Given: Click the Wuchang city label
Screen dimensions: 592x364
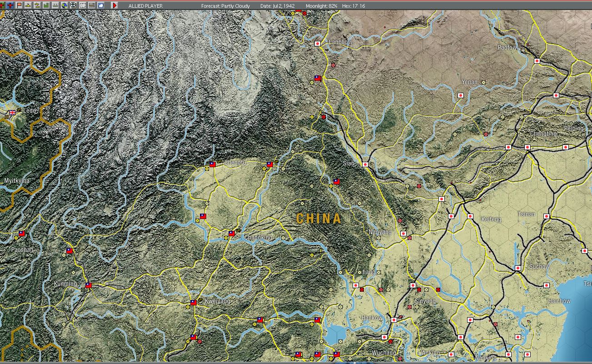Looking at the screenshot, I should tap(384, 353).
